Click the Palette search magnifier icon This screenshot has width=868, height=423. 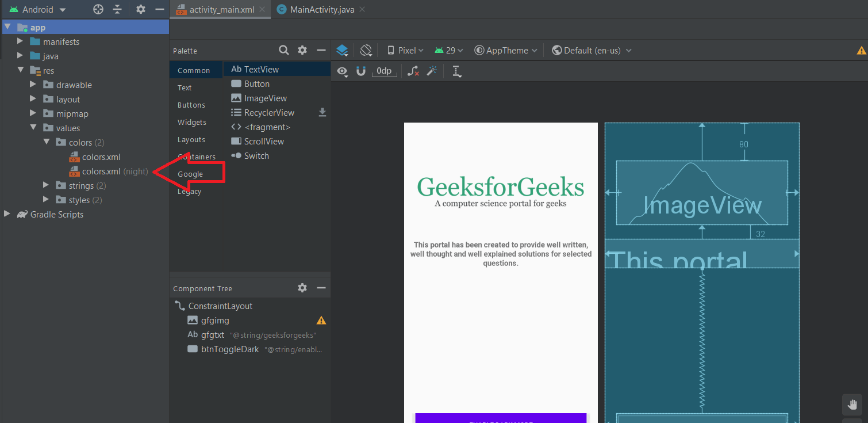284,51
